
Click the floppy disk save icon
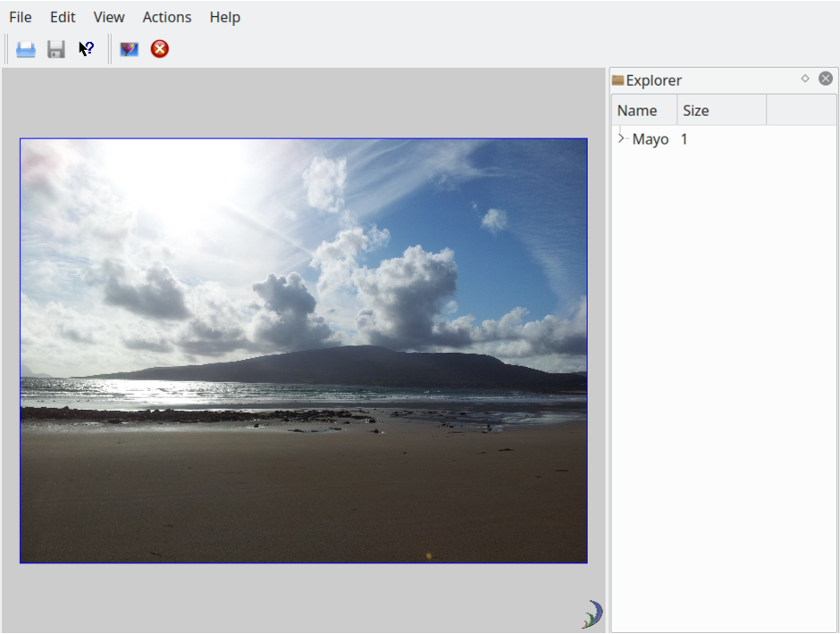pyautogui.click(x=56, y=49)
